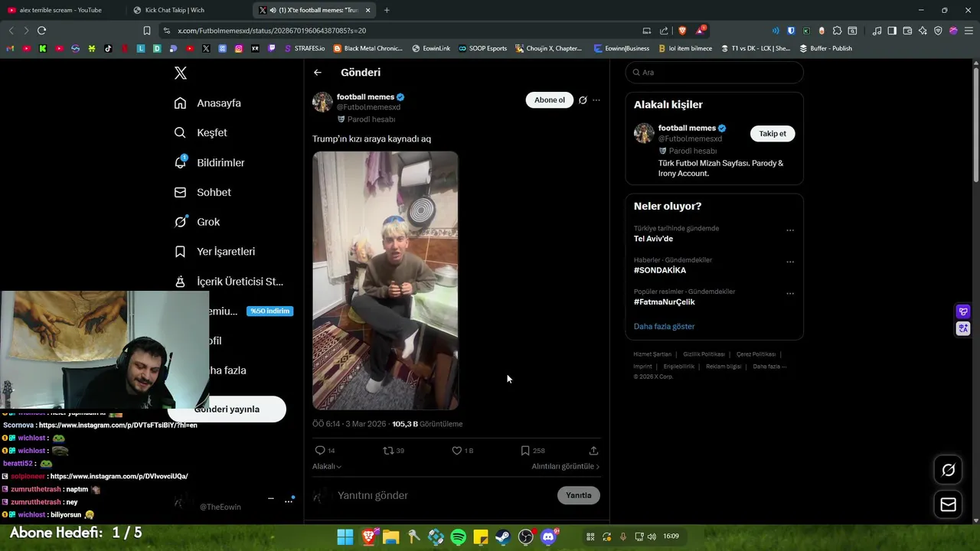The height and width of the screenshot is (551, 980).
Task: Open the Leo AI sparkle icon
Action: 923,31
